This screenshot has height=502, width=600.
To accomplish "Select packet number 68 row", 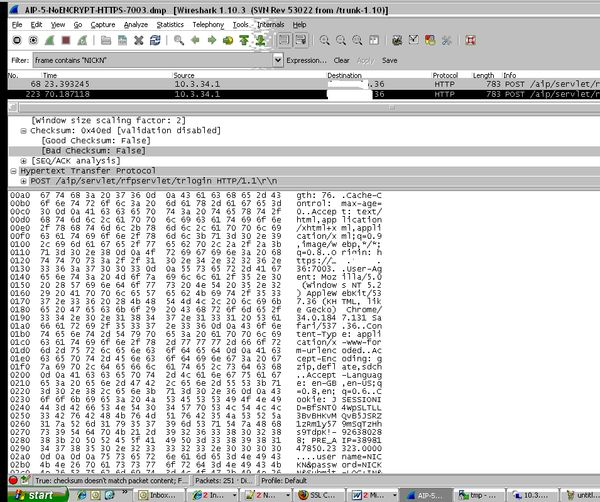I will click(304, 84).
